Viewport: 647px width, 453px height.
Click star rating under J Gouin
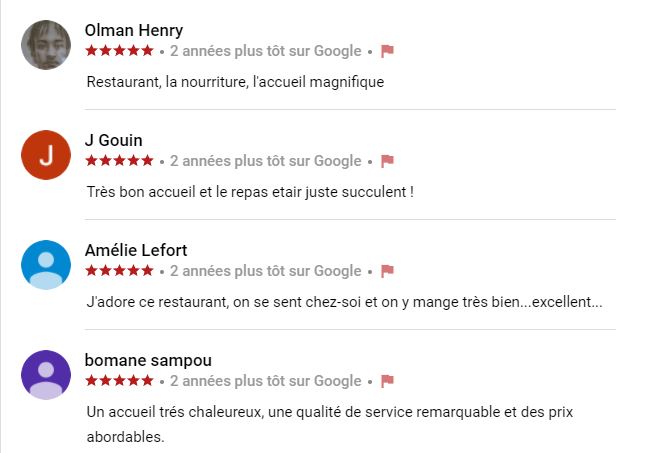click(x=119, y=161)
